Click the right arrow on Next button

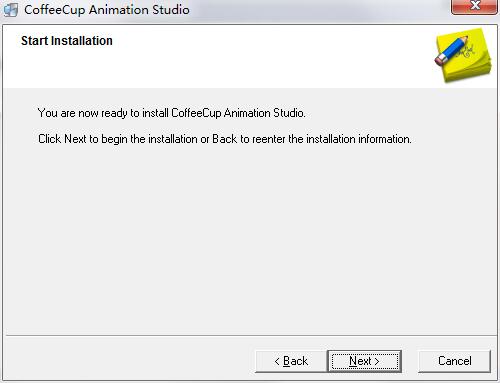click(x=377, y=361)
